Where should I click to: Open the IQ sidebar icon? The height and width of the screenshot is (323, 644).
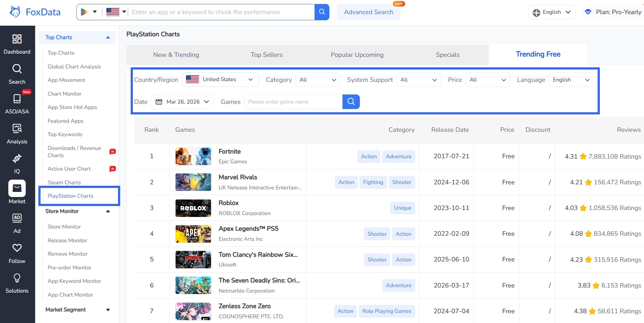(17, 158)
